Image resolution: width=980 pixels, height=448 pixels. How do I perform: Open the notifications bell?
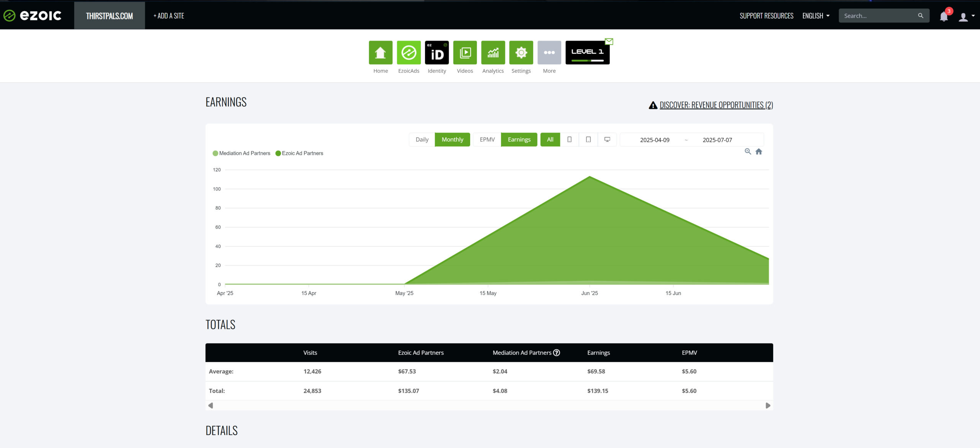pyautogui.click(x=944, y=16)
